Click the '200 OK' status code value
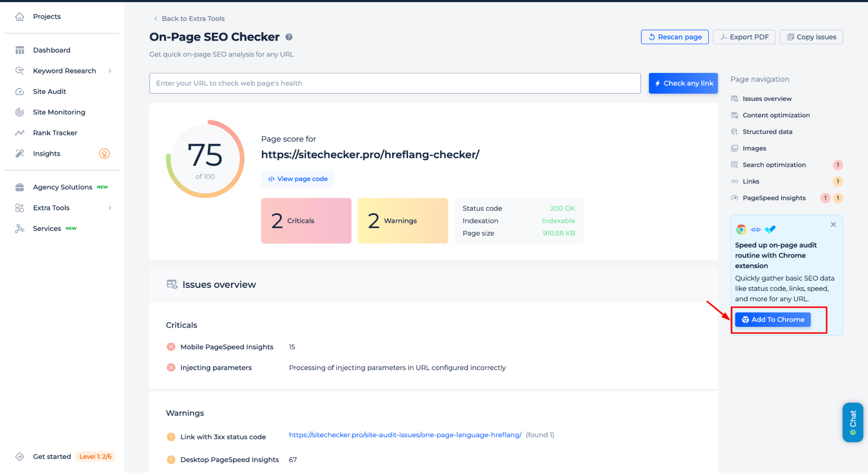Screen dimensions: 868x473 (x=562, y=208)
